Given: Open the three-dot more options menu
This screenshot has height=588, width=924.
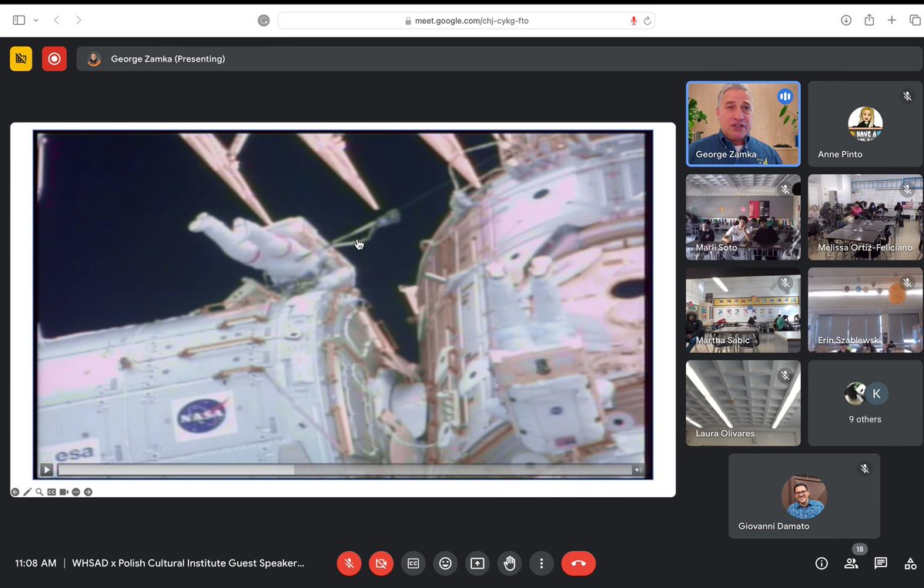Looking at the screenshot, I should click(x=541, y=563).
